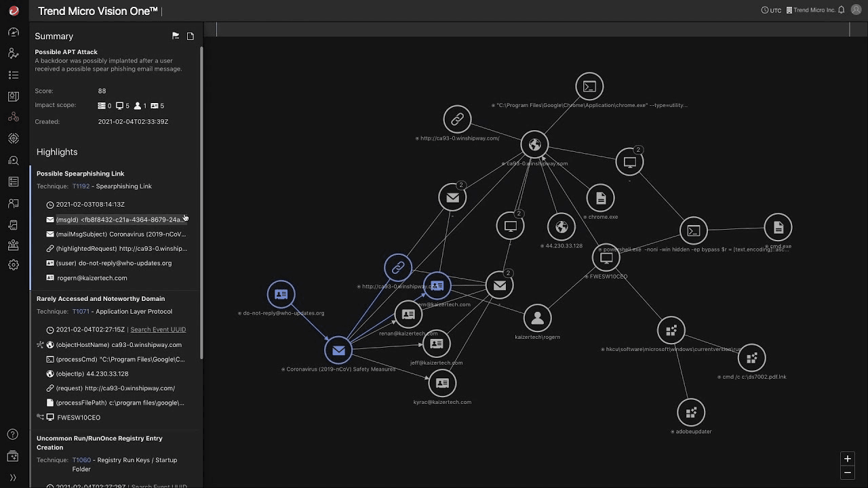This screenshot has width=868, height=488.
Task: Open the highlighted Workbench nodes sidebar icon
Action: pyautogui.click(x=14, y=117)
